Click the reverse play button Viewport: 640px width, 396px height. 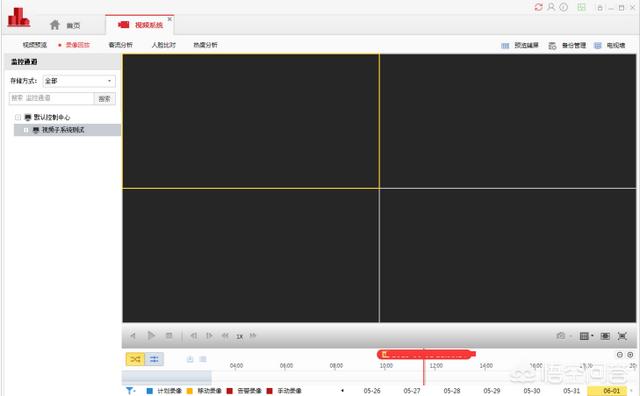coord(133,336)
